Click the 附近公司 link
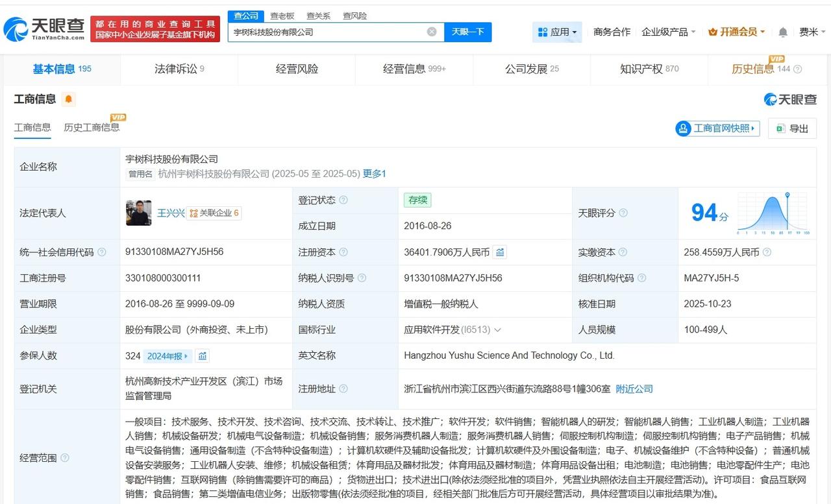831x504 pixels. click(x=634, y=389)
